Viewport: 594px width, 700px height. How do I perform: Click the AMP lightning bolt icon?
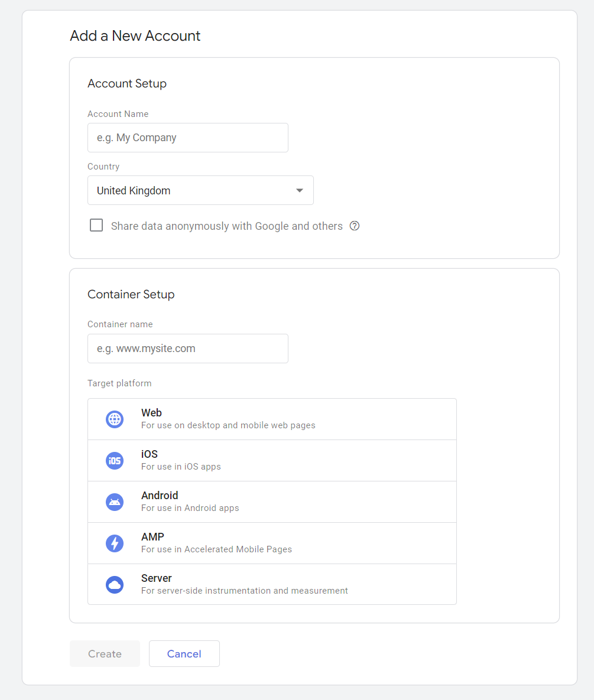click(115, 543)
